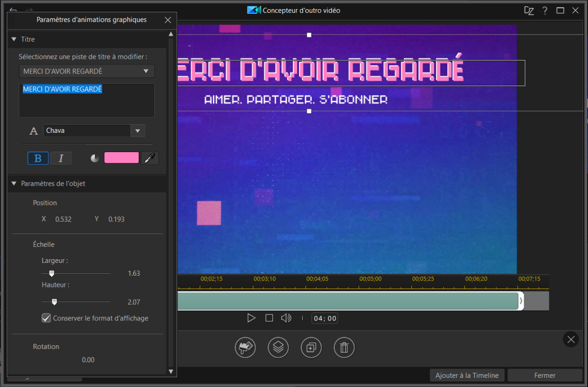The width and height of the screenshot is (588, 387).
Task: Enable italic formatting for the title
Action: (61, 158)
